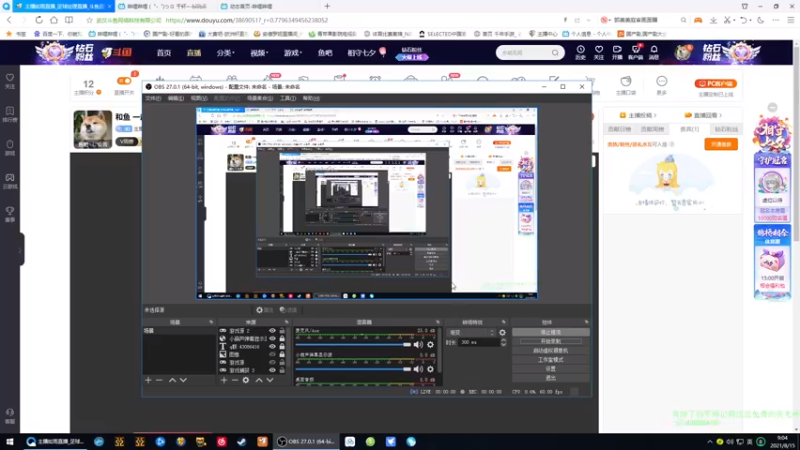
Task: Open 历史 history icon in Douyu header
Action: point(581,52)
